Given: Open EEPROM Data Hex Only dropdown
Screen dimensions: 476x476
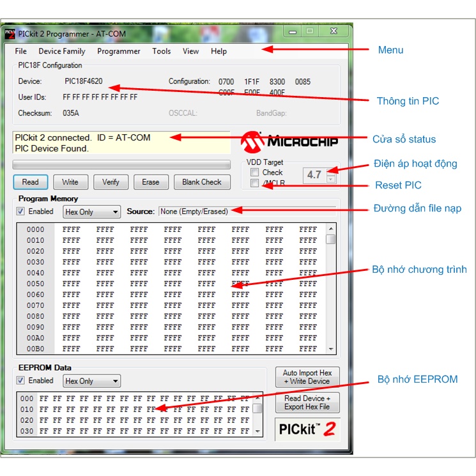Looking at the screenshot, I should [x=91, y=381].
